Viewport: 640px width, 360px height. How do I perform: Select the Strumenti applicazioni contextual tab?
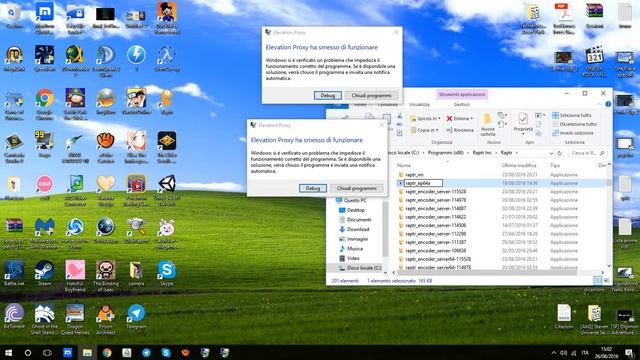pyautogui.click(x=462, y=94)
